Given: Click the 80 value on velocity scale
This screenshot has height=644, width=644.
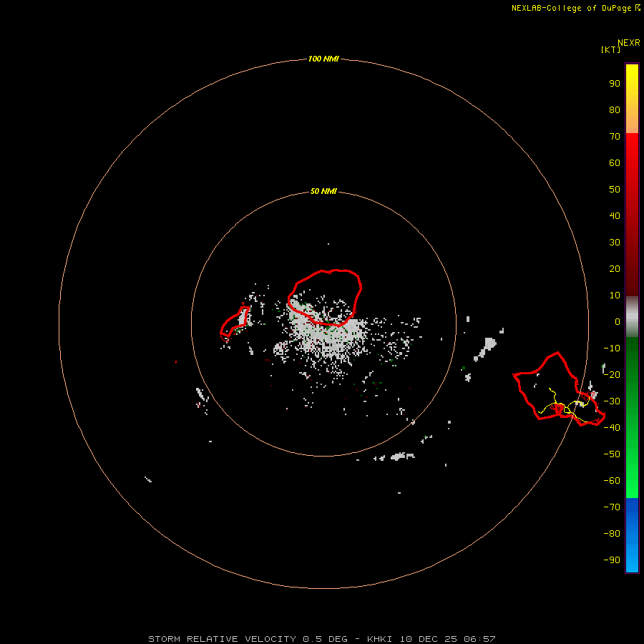Looking at the screenshot, I should point(615,110).
